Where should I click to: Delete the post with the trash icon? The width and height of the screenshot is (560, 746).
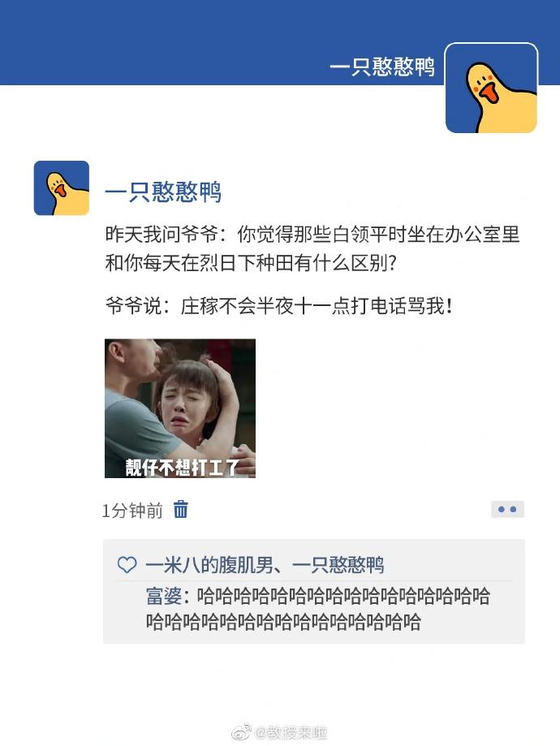click(180, 509)
